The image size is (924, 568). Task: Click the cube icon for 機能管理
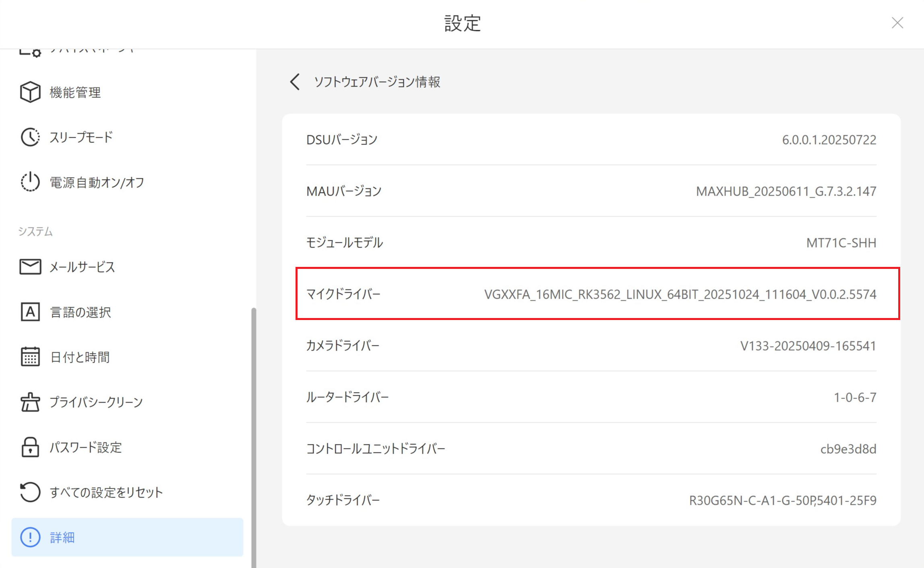(30, 92)
